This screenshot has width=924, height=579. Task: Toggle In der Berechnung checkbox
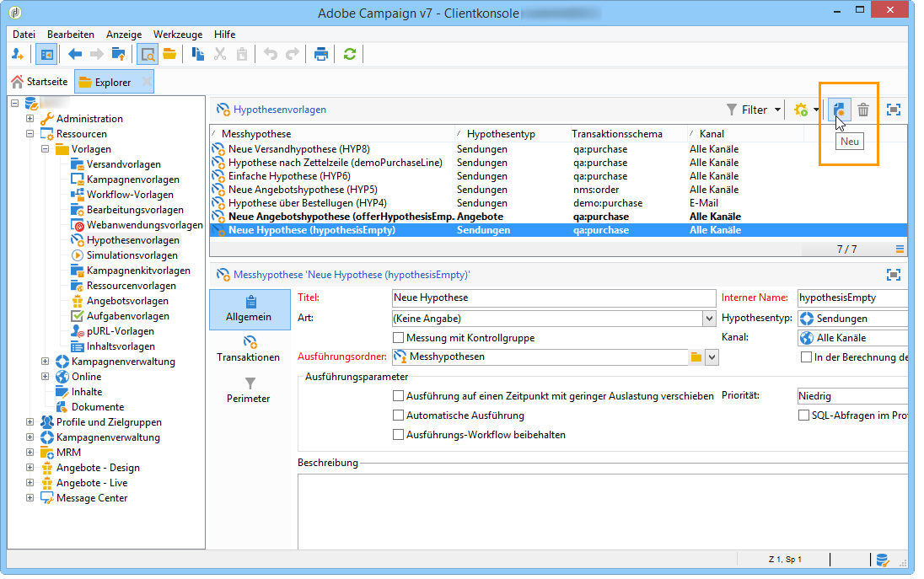[806, 357]
